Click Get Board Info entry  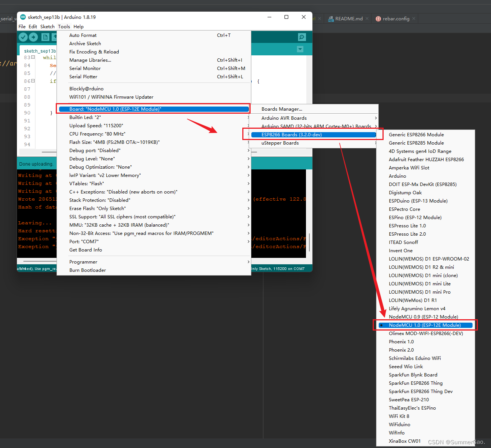[x=154, y=250]
